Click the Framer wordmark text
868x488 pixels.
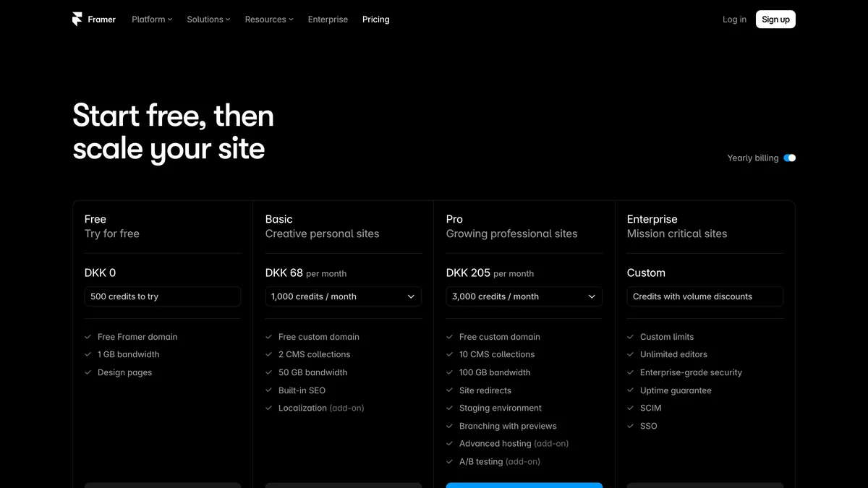tap(102, 20)
